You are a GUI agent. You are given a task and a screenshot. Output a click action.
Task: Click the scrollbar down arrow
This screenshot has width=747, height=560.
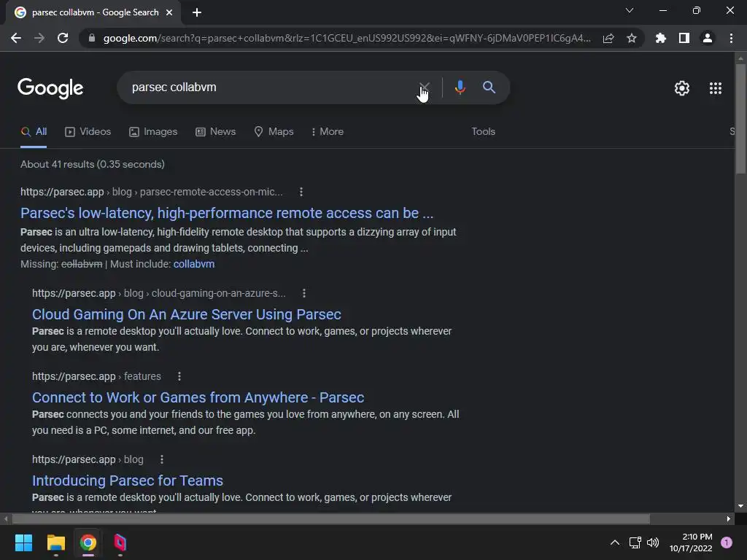[740, 507]
